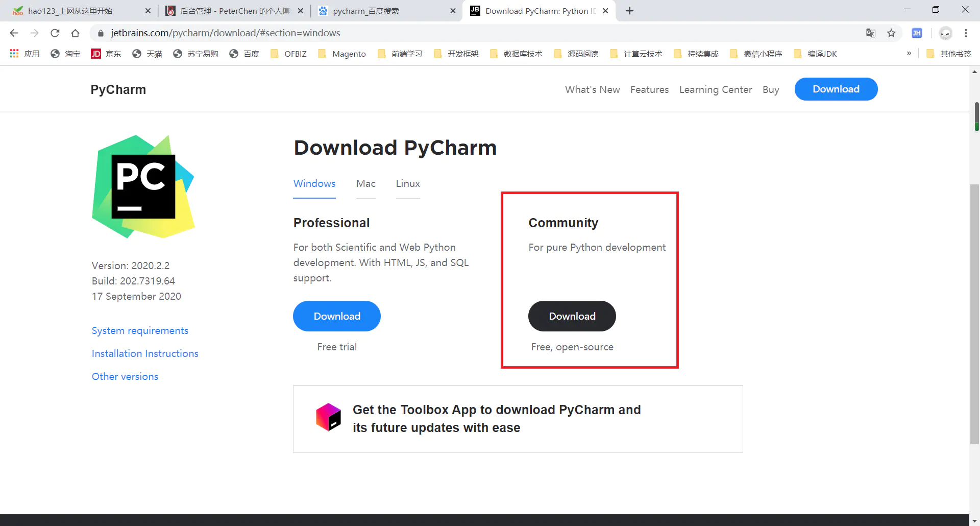This screenshot has width=980, height=526.
Task: Click the JetBrains Toolbox App icon
Action: [328, 417]
